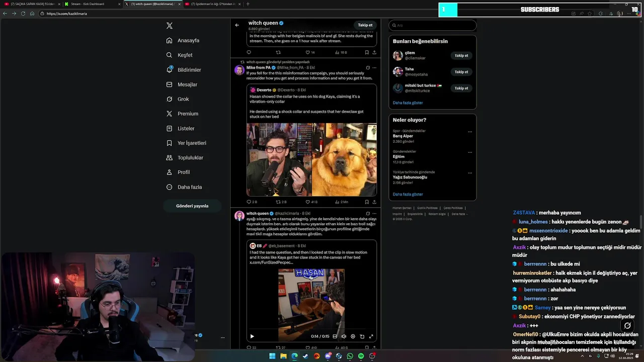Viewport: 644px width, 362px height.
Task: Follow witch queen with header Takip et
Action: click(x=365, y=25)
